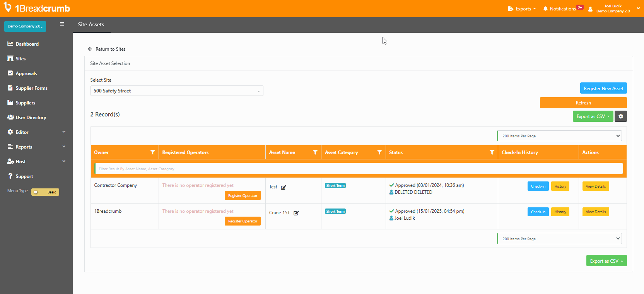This screenshot has width=644, height=294.
Task: Click the Owner column filter icon
Action: pyautogui.click(x=152, y=152)
